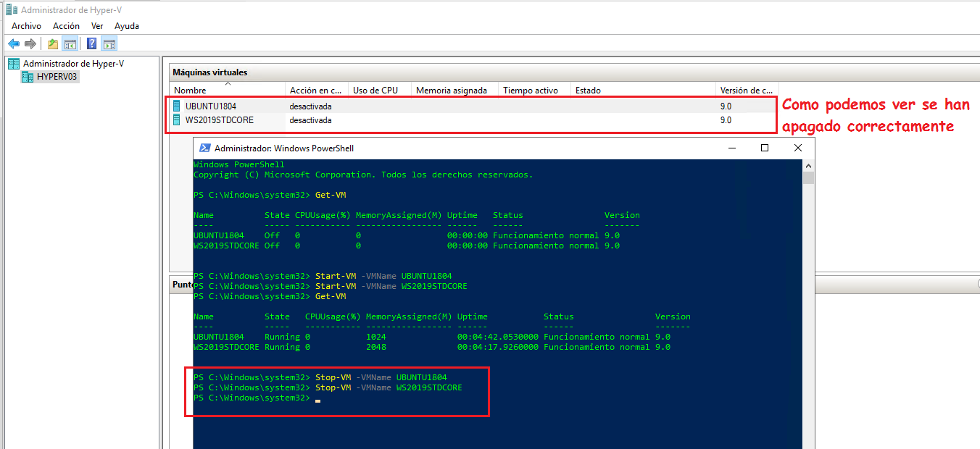The height and width of the screenshot is (449, 980).
Task: Open the Archivo menu
Action: pos(26,25)
